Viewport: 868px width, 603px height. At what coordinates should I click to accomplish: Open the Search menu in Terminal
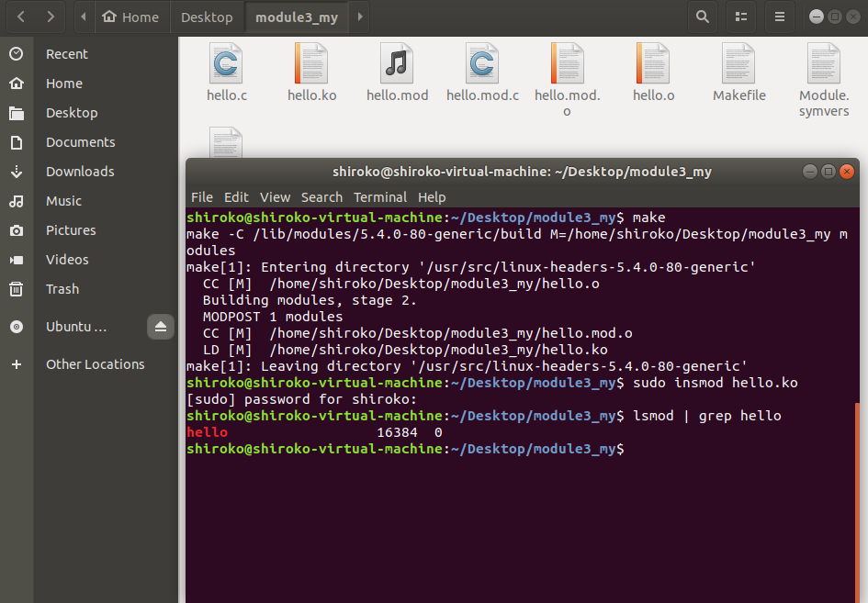pyautogui.click(x=321, y=196)
